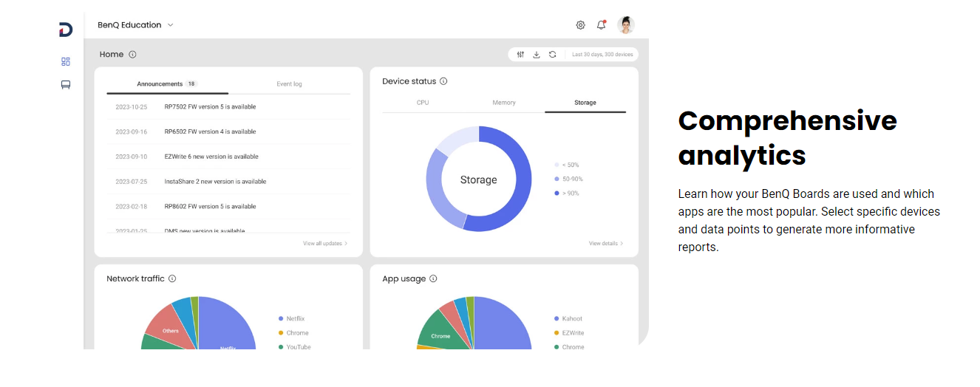Click the Announcements count badge 18
Image resolution: width=980 pixels, height=387 pixels.
pyautogui.click(x=191, y=84)
